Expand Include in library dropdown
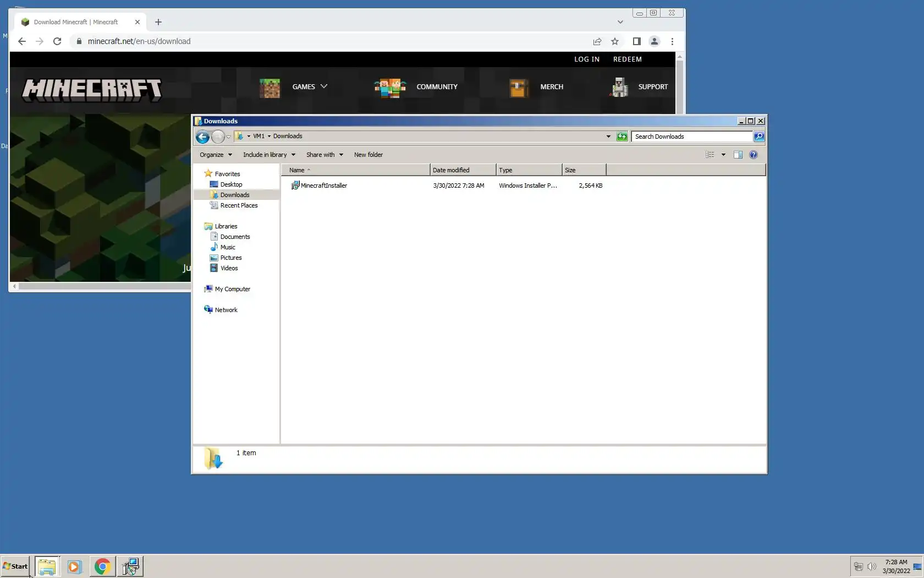 [x=269, y=155]
